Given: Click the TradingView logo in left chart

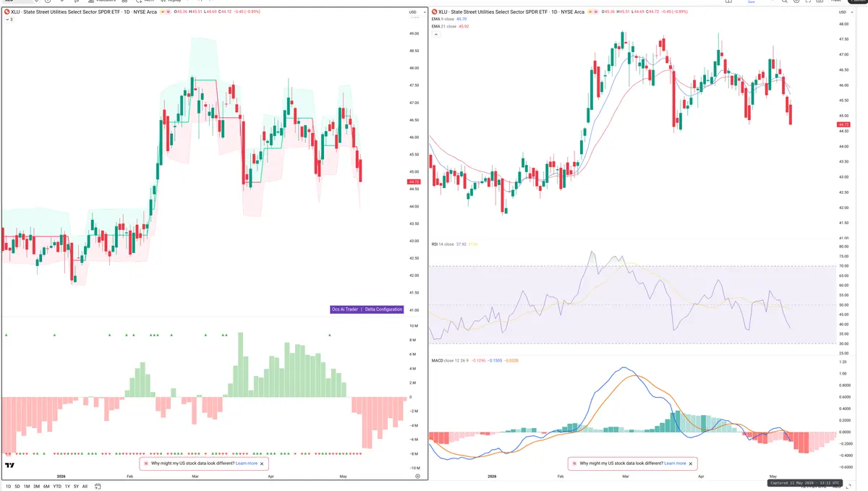Looking at the screenshot, I should (x=10, y=466).
